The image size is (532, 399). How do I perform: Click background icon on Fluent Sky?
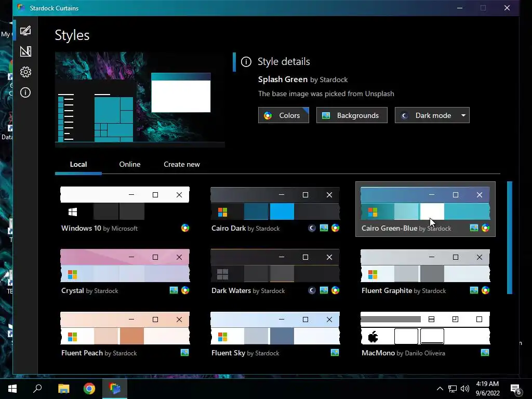[335, 353]
